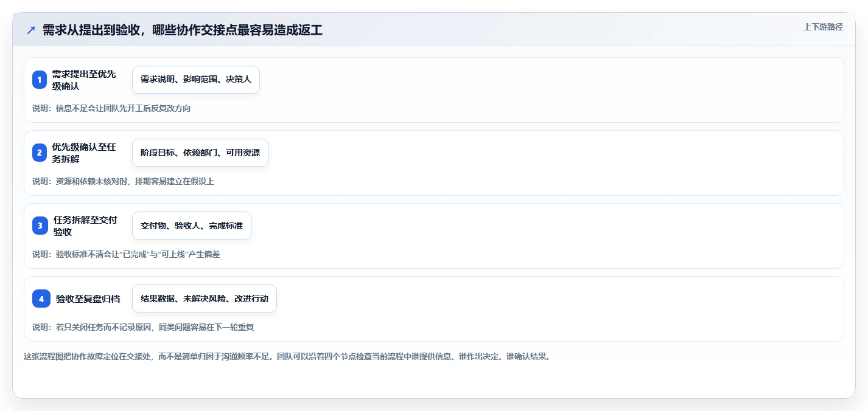This screenshot has height=411, width=868.
Task: Click the note about 验收标准不清 causing 偏差
Action: tap(126, 254)
